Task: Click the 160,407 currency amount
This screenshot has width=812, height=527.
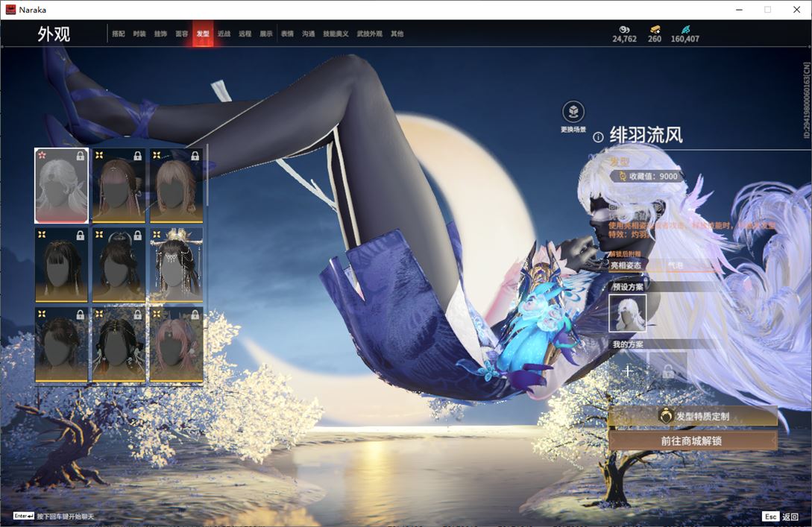Action: pos(685,39)
